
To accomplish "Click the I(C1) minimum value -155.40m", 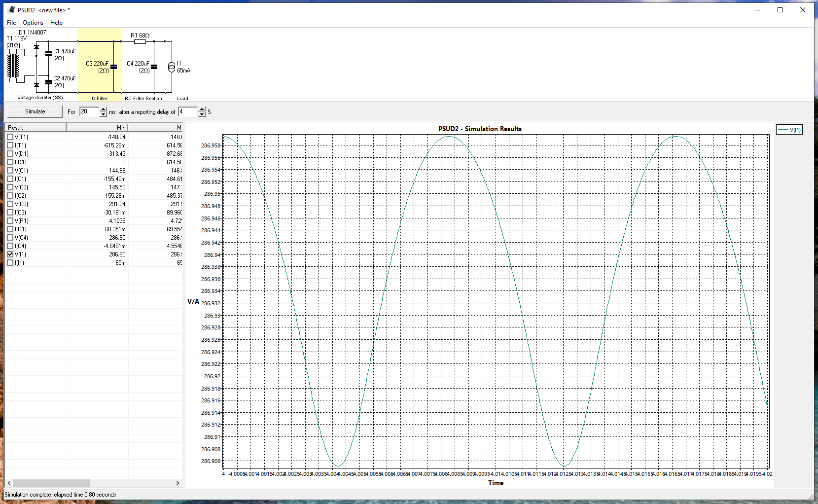I will pyautogui.click(x=114, y=179).
